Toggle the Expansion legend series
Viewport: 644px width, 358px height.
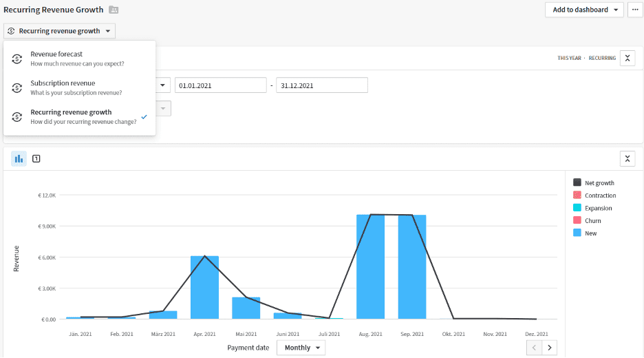pos(592,208)
